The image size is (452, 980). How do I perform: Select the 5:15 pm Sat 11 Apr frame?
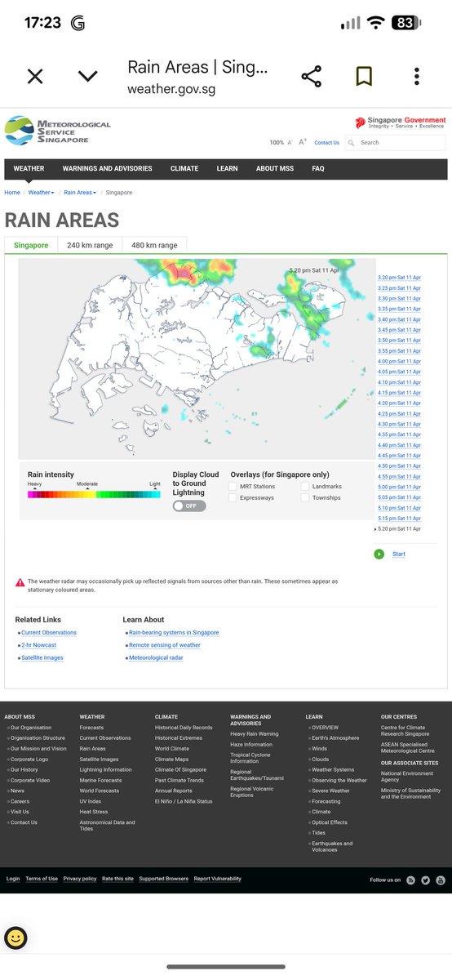coord(399,519)
